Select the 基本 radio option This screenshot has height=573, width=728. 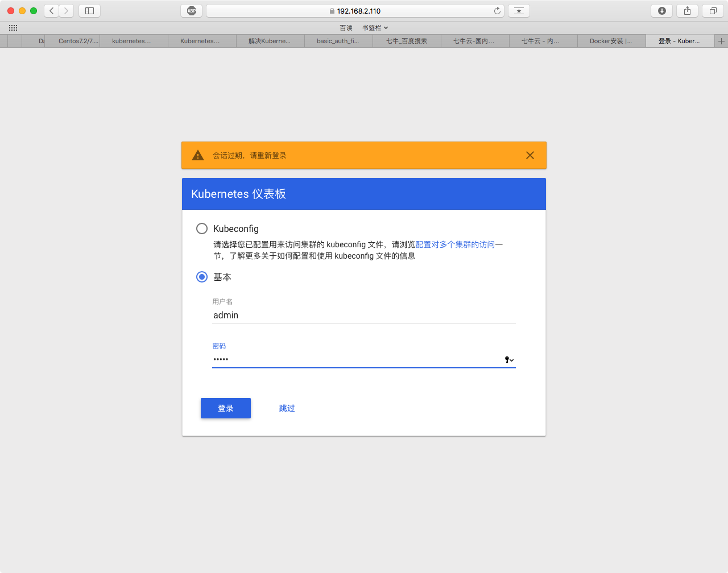(x=202, y=277)
